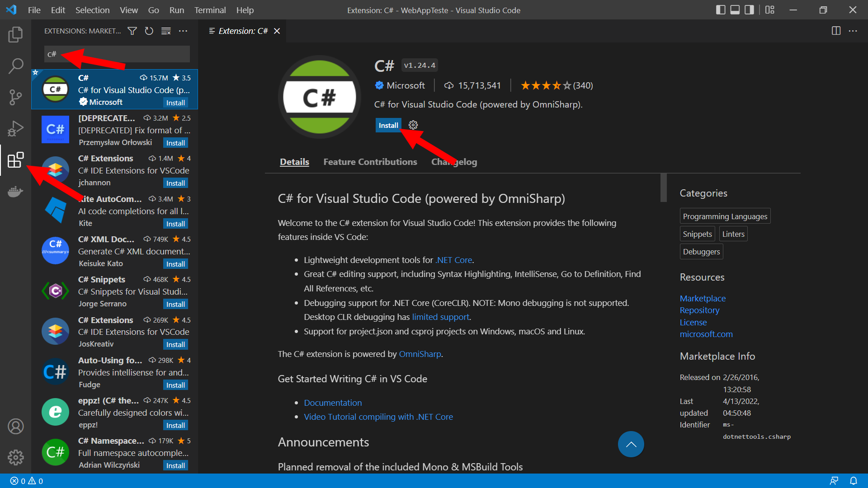Switch to Feature Contributions tab
Image resolution: width=868 pixels, height=488 pixels.
[x=370, y=162]
